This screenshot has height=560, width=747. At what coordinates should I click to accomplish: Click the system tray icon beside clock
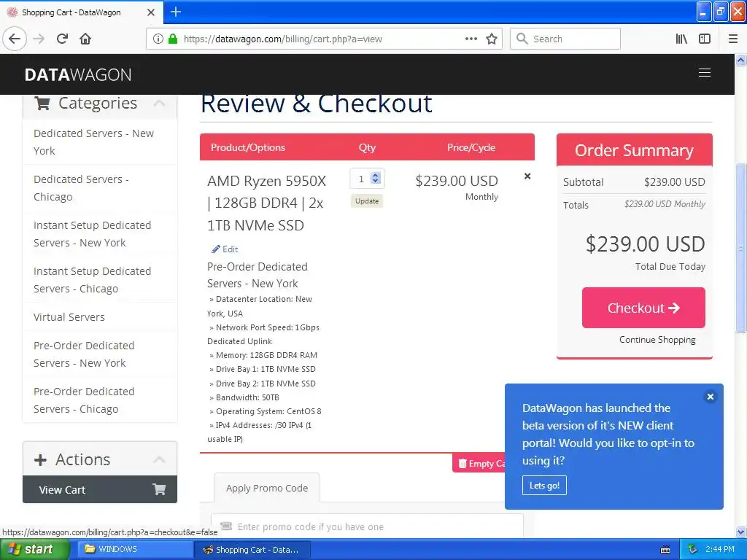coord(693,549)
